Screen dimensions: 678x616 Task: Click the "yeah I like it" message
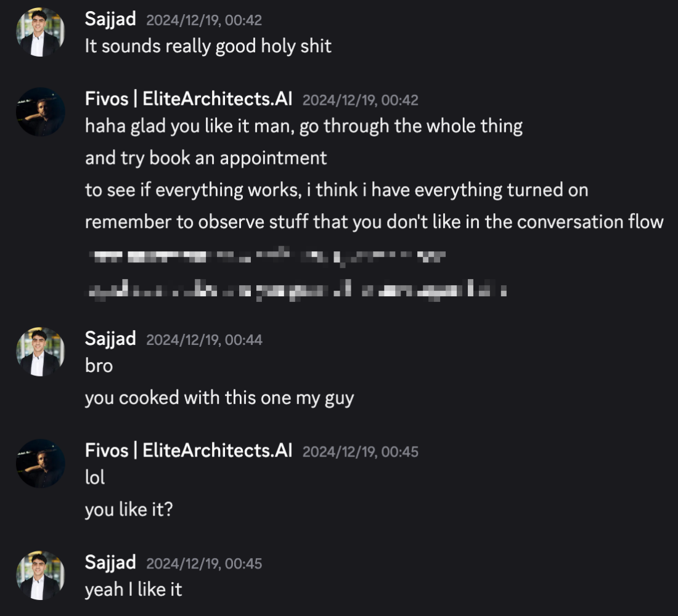coord(134,590)
